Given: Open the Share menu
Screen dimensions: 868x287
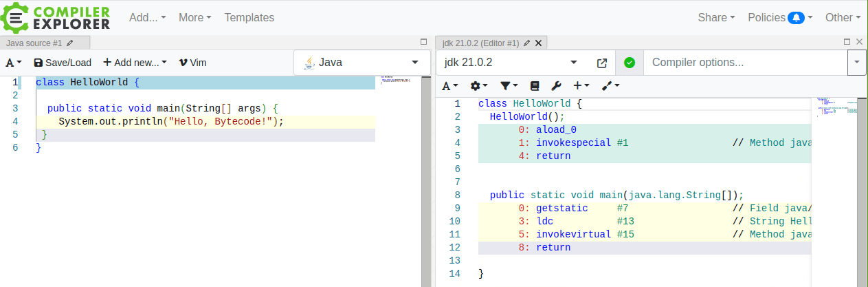Looking at the screenshot, I should coord(717,17).
